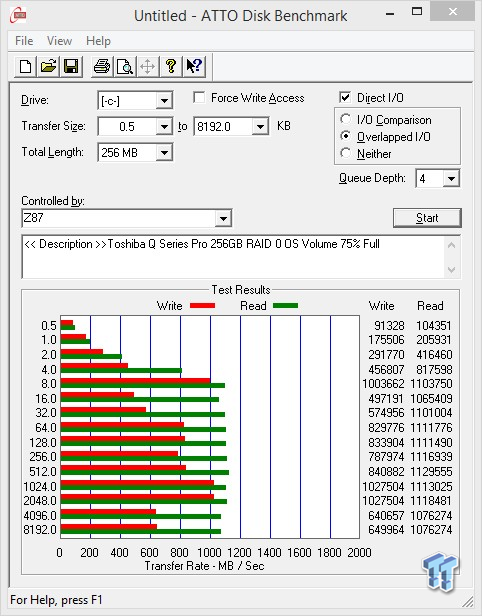
Task: Maximize the ATTO Disk Benchmark window
Action: coord(417,12)
